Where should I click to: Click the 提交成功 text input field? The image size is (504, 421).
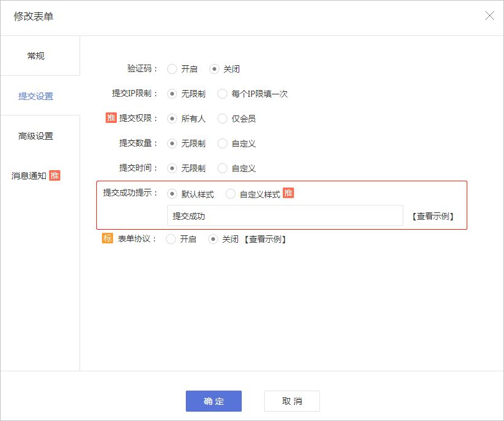pos(285,215)
